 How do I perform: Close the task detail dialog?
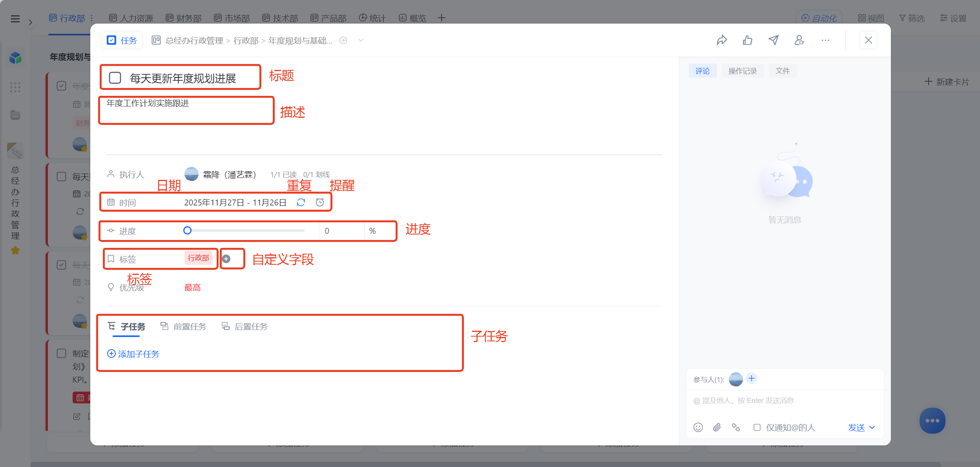coord(869,40)
